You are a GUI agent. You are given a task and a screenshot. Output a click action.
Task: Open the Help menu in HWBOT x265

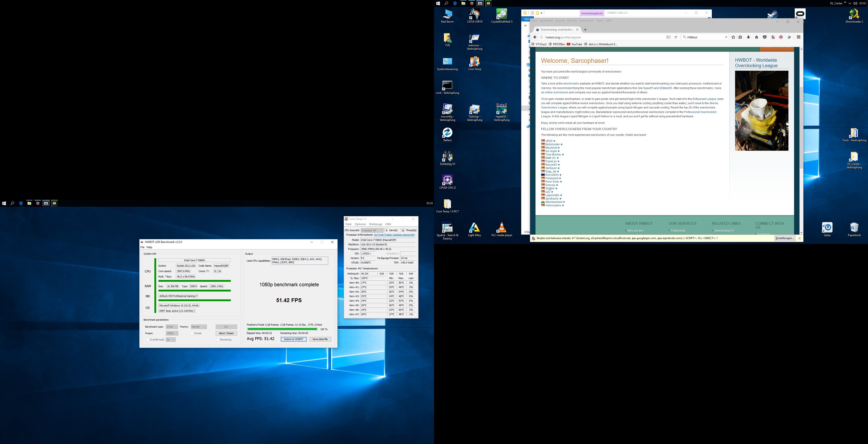[x=149, y=247]
